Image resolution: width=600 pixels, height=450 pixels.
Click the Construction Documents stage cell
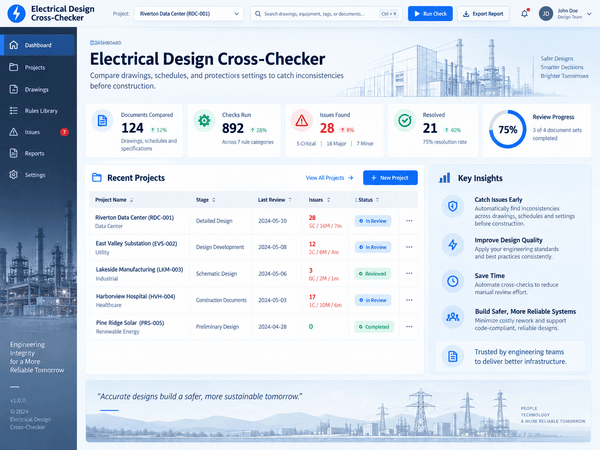221,300
